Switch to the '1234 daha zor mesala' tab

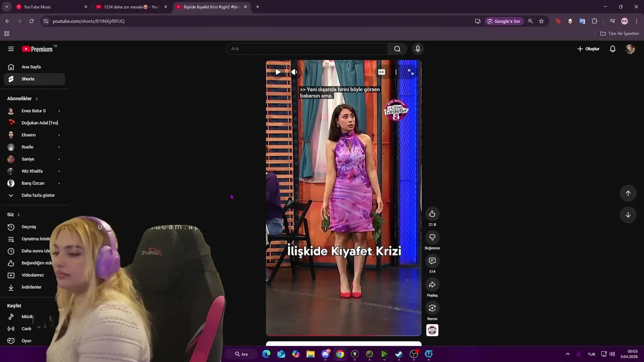pyautogui.click(x=130, y=7)
